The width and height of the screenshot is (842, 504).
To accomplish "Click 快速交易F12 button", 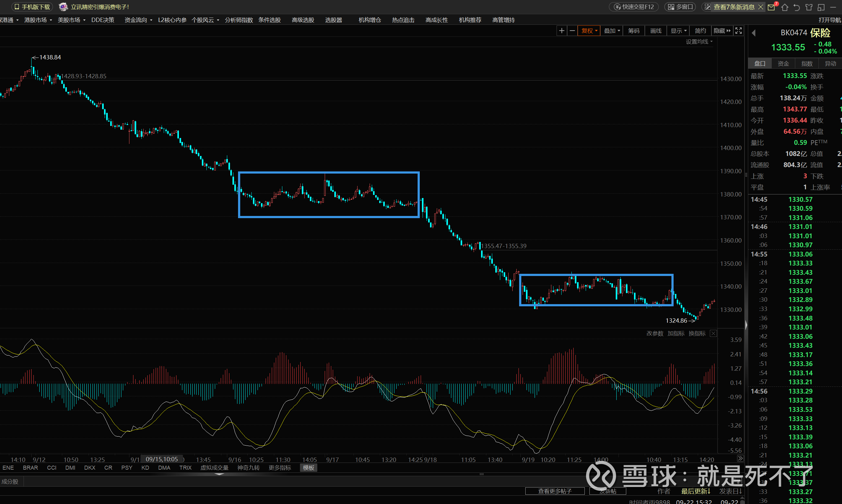I will tap(634, 7).
